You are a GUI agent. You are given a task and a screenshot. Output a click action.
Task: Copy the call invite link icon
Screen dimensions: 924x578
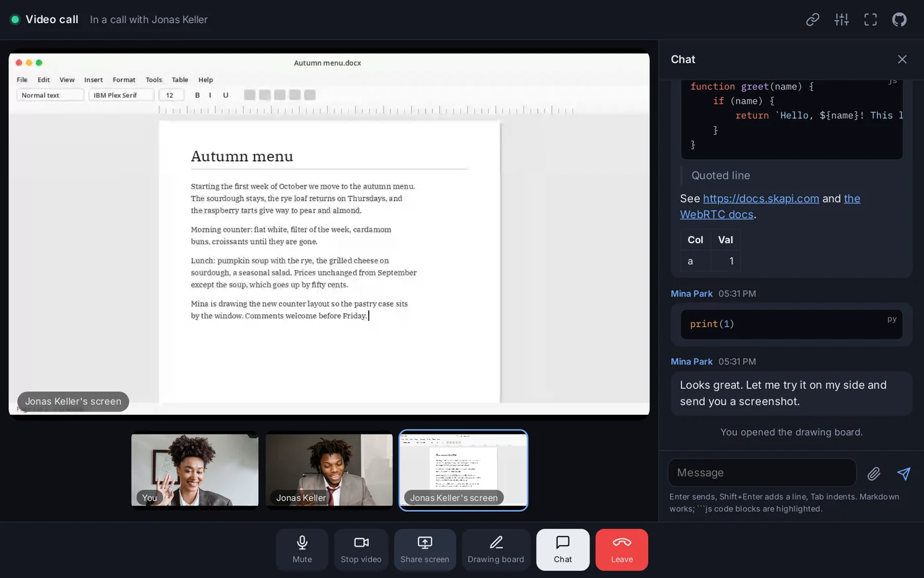click(x=812, y=20)
